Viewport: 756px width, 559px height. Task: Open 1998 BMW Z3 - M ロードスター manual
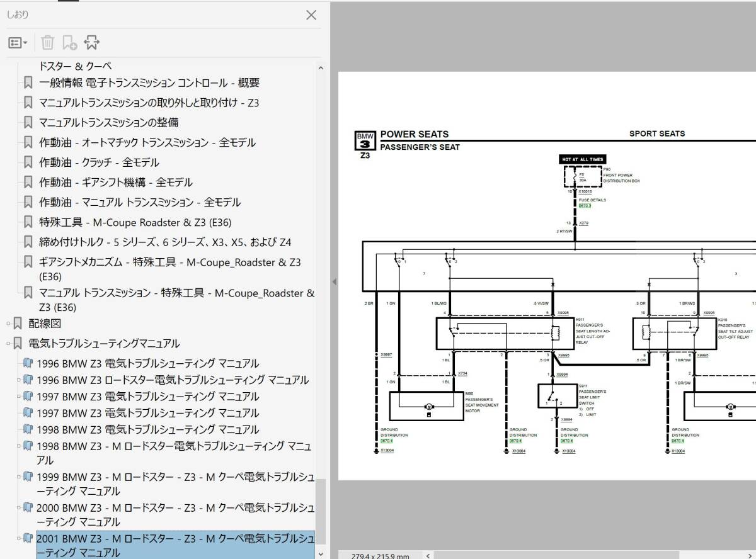174,453
